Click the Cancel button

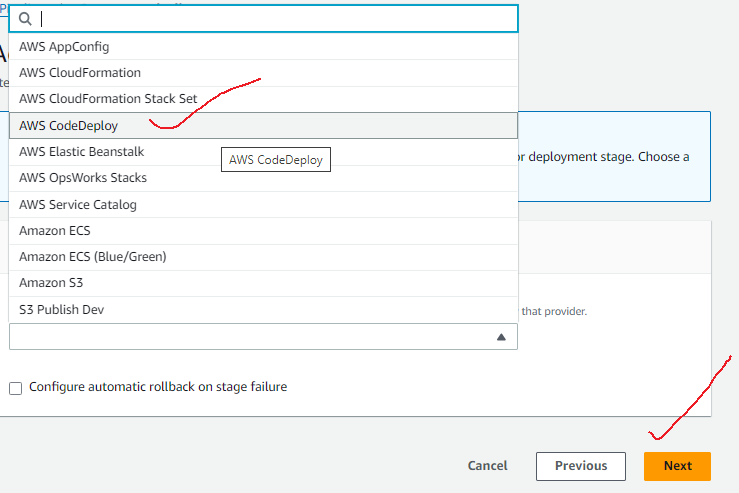pos(487,466)
